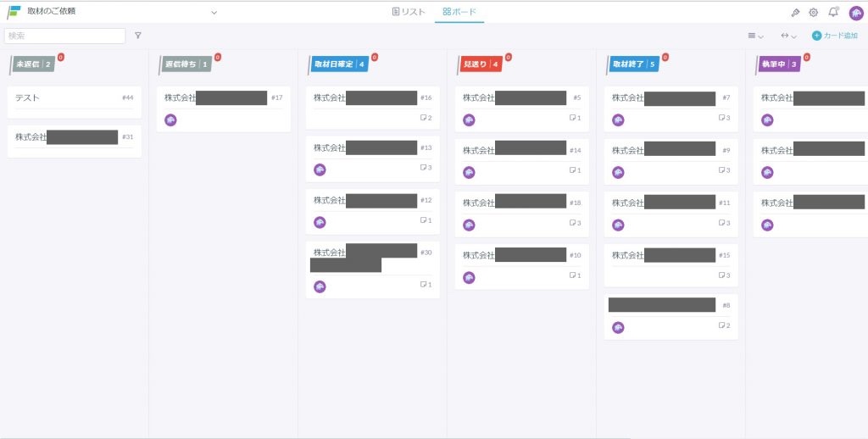Click the filter funnel icon beside search
This screenshot has width=868, height=439.
(x=138, y=36)
